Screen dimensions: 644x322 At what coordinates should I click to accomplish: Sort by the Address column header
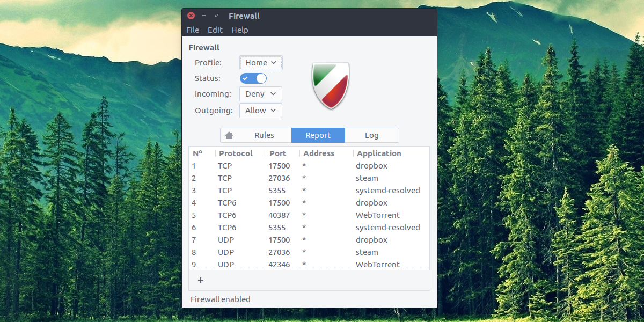pos(326,153)
